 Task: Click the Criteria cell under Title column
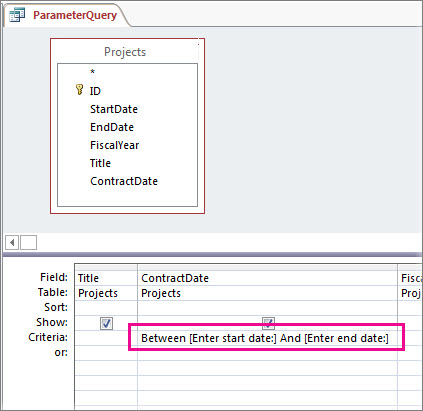tap(106, 338)
